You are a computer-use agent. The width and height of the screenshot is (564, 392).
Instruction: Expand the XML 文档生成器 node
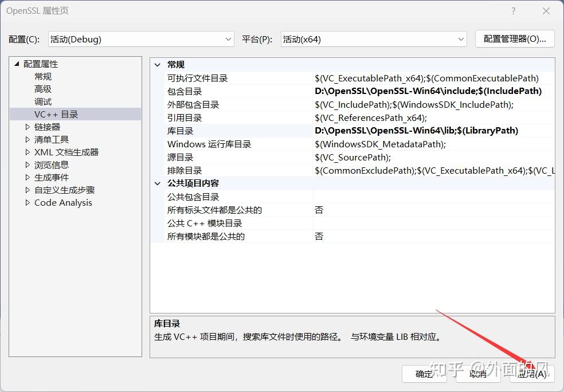click(28, 152)
